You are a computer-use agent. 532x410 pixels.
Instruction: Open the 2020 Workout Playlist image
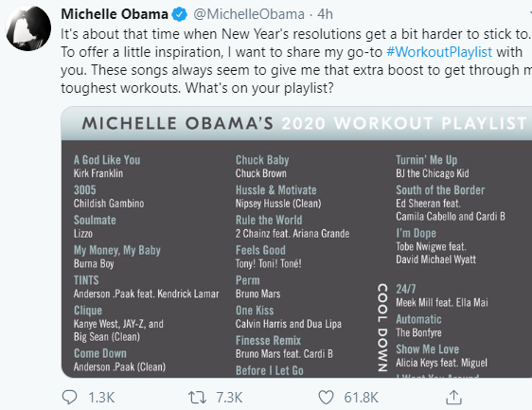click(x=296, y=242)
